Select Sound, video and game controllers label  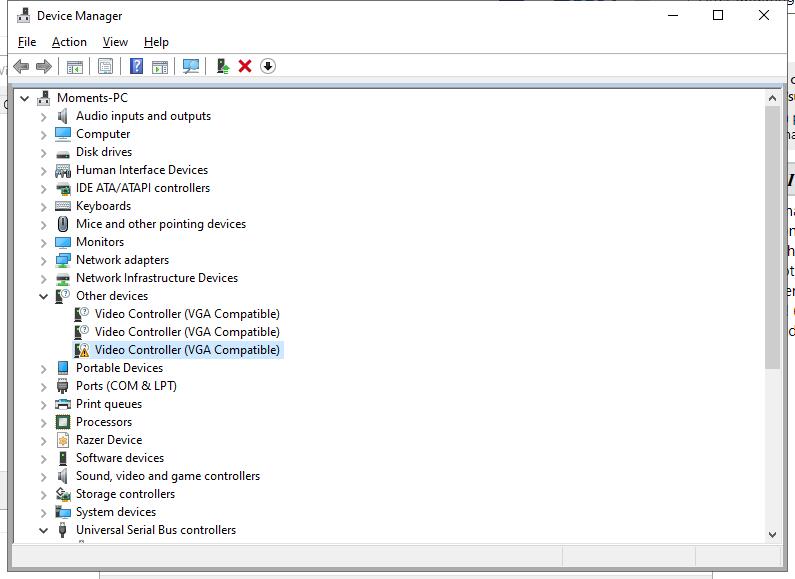[x=168, y=476]
